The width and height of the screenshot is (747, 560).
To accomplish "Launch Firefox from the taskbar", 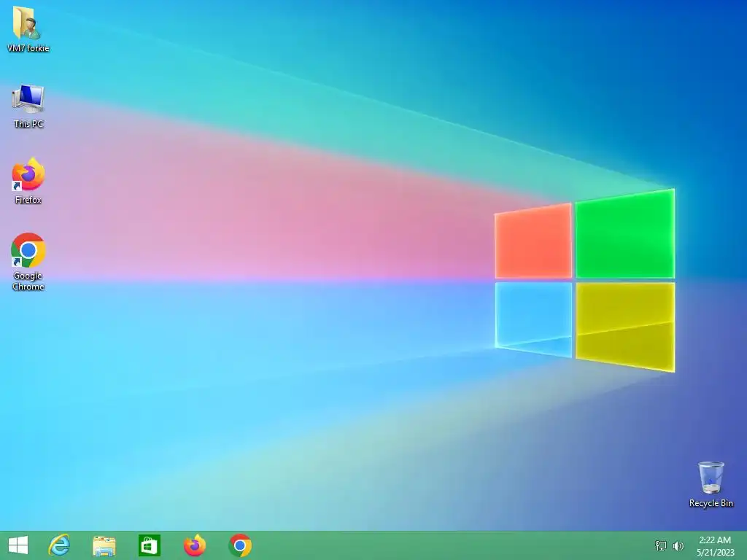I will 194,545.
